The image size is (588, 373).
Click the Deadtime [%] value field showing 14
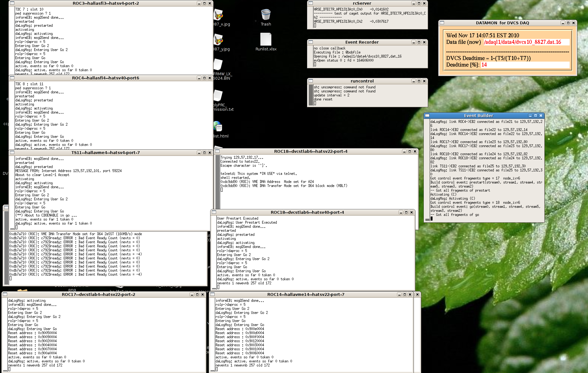click(525, 65)
